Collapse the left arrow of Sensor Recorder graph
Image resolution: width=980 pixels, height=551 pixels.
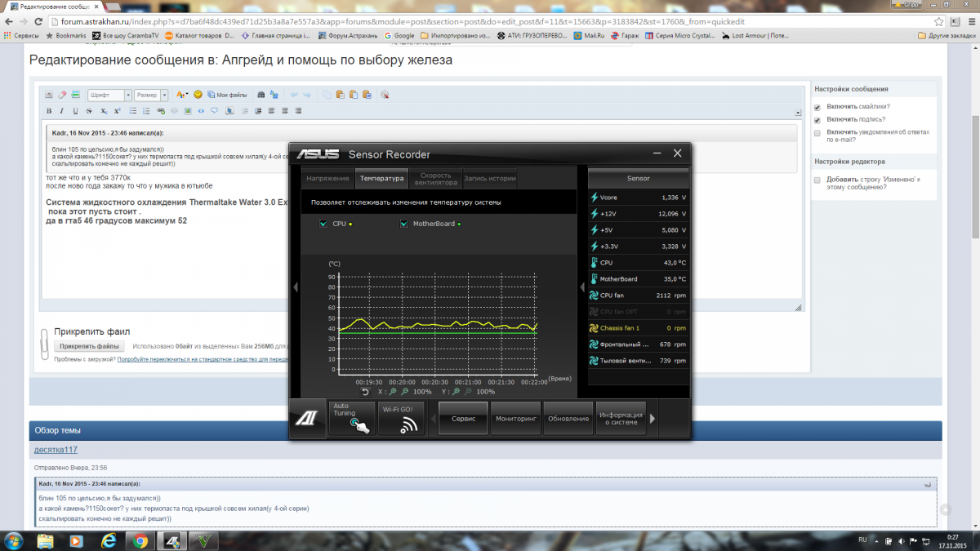(296, 287)
